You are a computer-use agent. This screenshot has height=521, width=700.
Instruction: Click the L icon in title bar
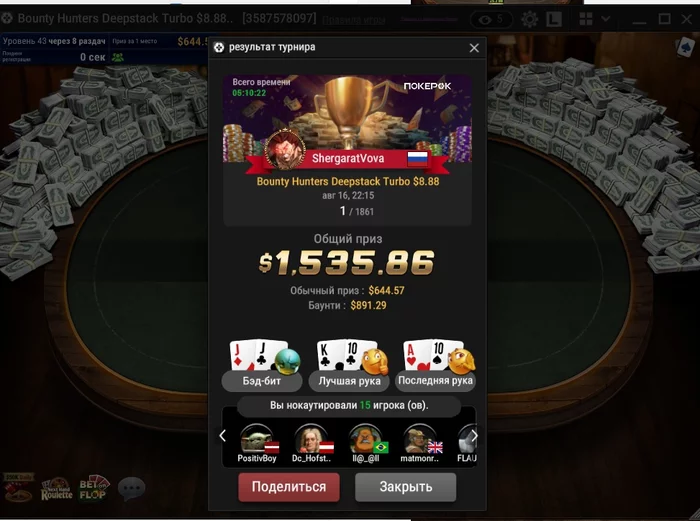554,19
